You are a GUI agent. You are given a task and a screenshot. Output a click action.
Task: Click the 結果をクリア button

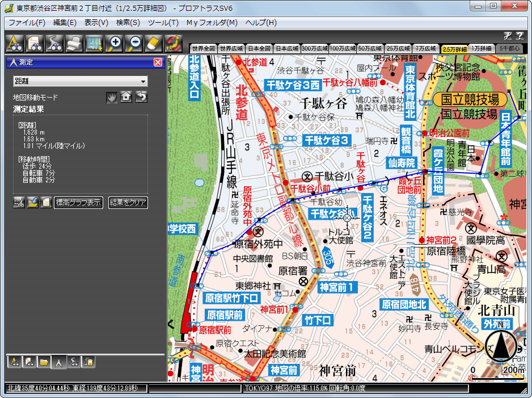128,202
